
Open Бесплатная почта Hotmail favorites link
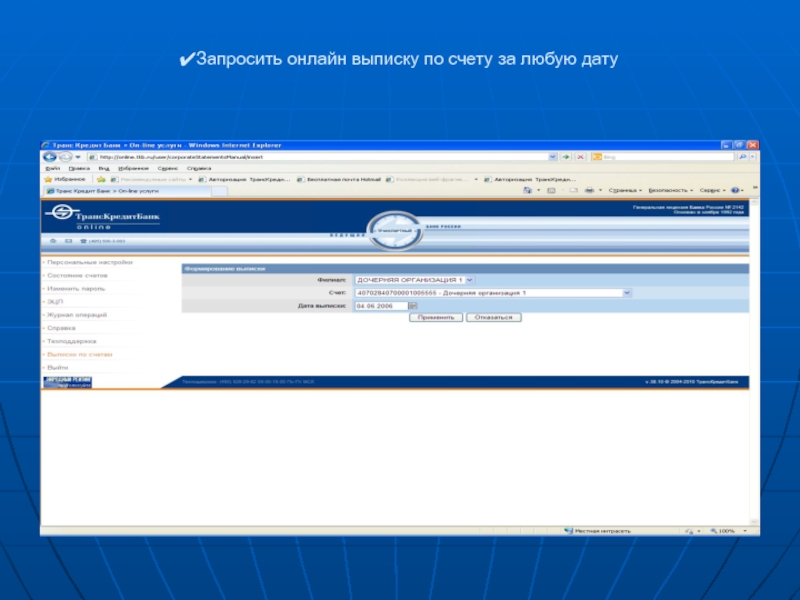[x=339, y=180]
